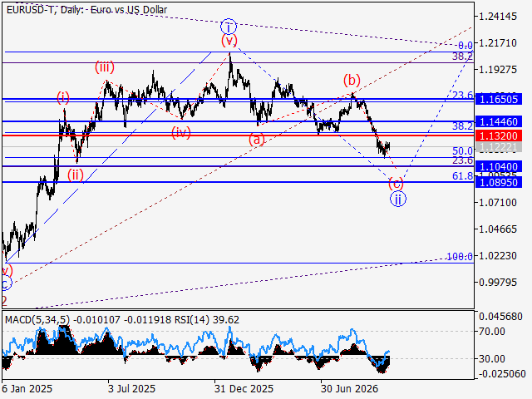Select the blue 38.2 Fibonacci label beside 1.14460
Viewport: 532px width, 399px height.
coord(463,126)
